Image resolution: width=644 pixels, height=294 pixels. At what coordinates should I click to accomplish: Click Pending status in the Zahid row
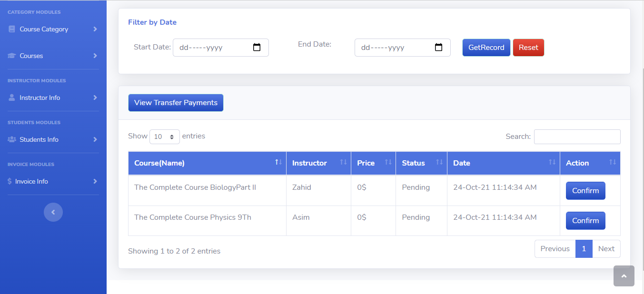(x=416, y=187)
